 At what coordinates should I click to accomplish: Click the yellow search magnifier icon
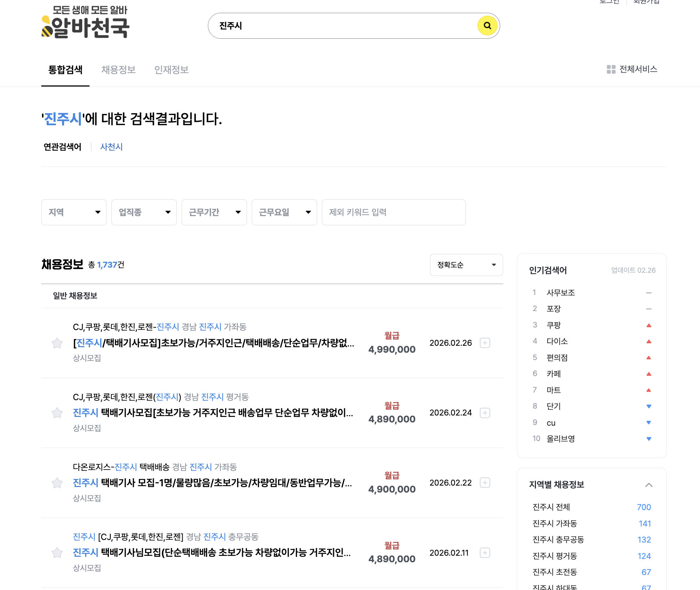point(487,26)
